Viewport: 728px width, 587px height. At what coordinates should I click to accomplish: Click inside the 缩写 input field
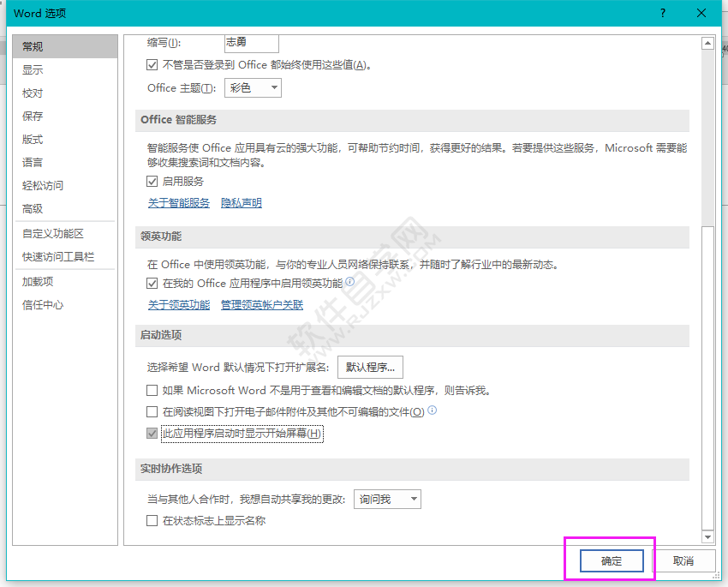(251, 42)
